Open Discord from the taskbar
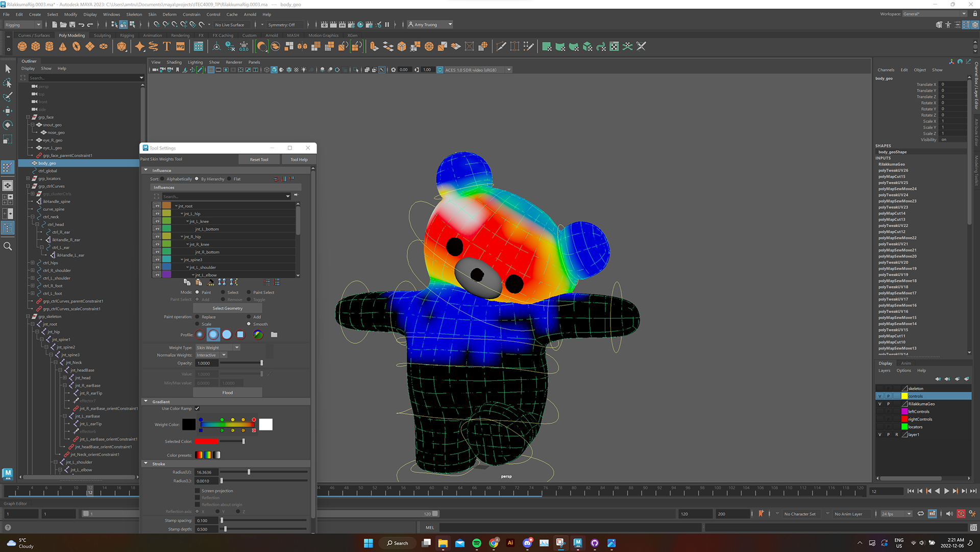Screen dimensions: 980x552 click(527, 543)
